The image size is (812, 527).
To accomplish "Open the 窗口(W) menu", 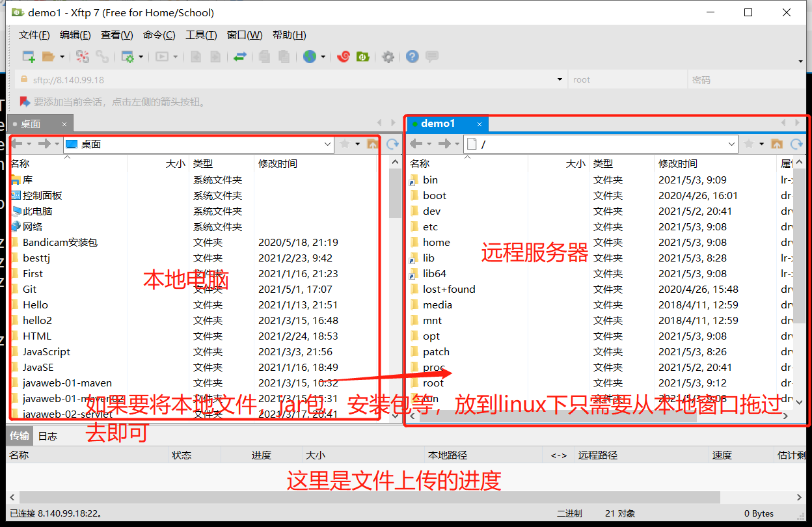I will 245,35.
